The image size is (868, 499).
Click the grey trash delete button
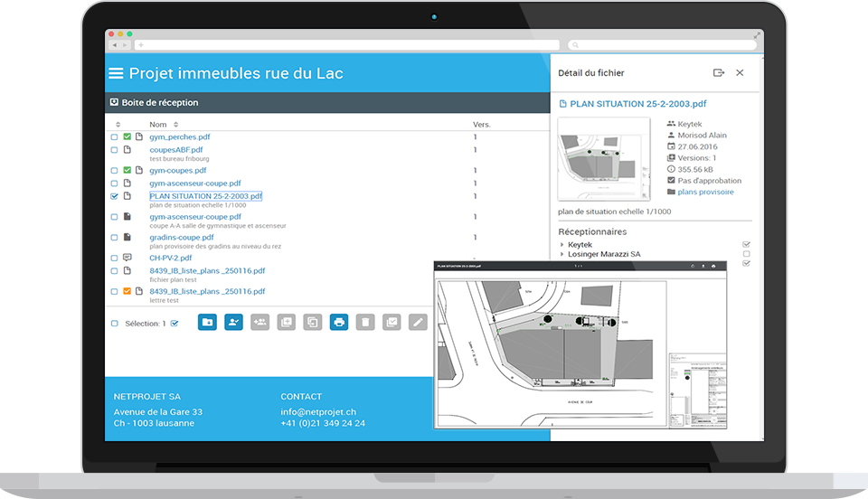click(x=365, y=322)
